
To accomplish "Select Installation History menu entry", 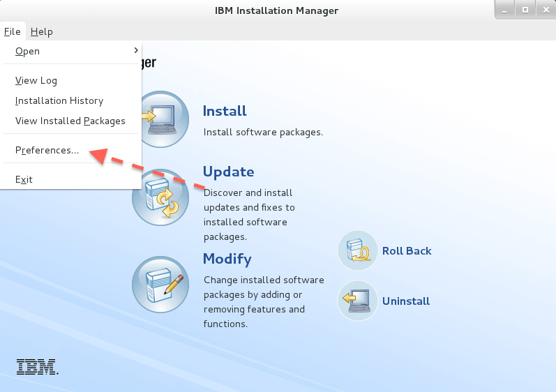I will click(71, 100).
